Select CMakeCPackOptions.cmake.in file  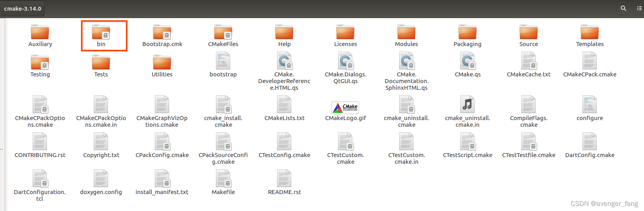101,112
